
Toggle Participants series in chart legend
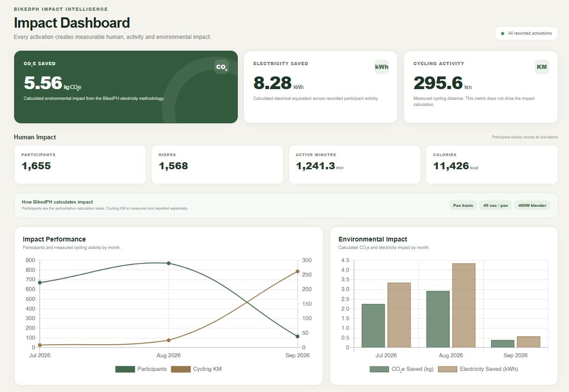point(141,369)
